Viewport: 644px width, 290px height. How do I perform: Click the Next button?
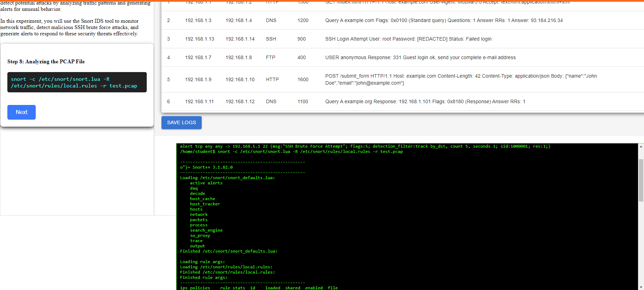[21, 112]
